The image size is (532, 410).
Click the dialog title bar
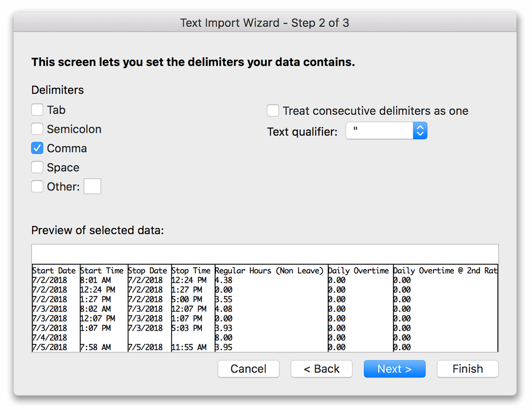click(x=265, y=23)
